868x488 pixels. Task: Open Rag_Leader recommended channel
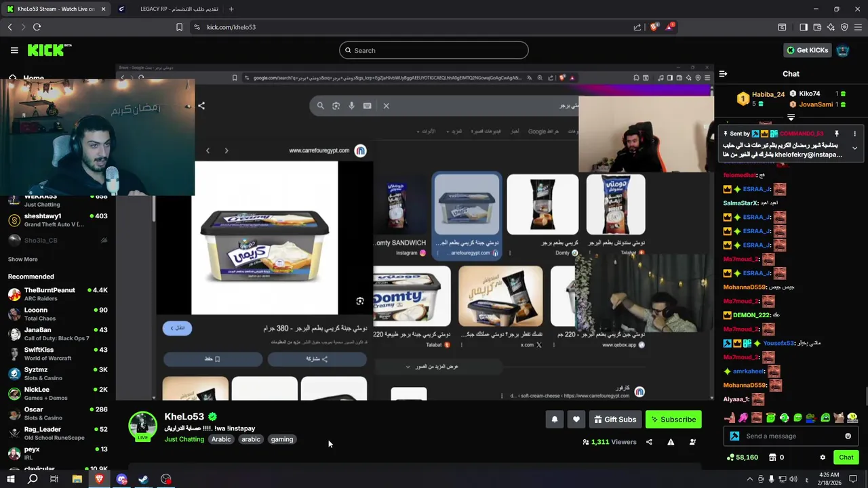point(57,433)
